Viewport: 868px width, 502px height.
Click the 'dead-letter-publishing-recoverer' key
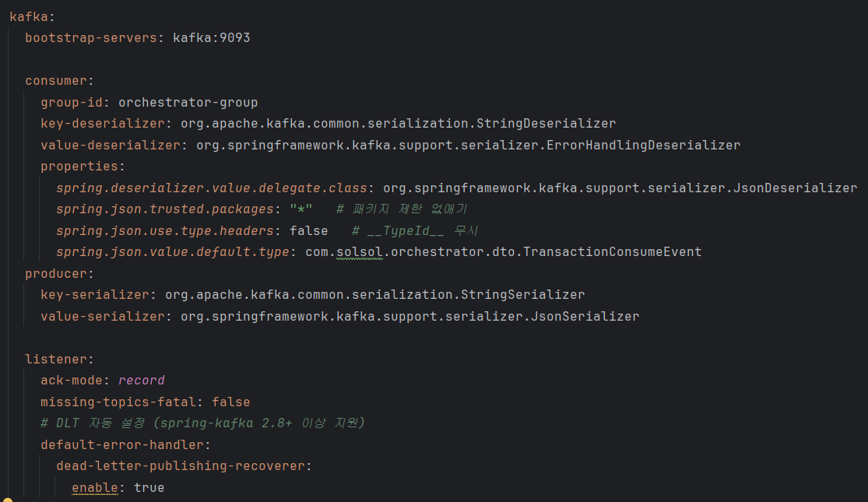pos(180,466)
